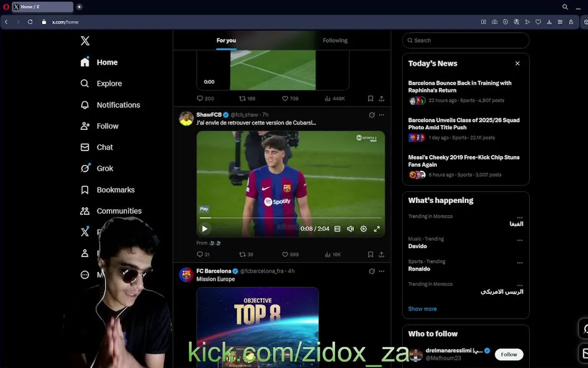Click the X logo in sidebar
This screenshot has height=368, width=588.
(x=85, y=40)
